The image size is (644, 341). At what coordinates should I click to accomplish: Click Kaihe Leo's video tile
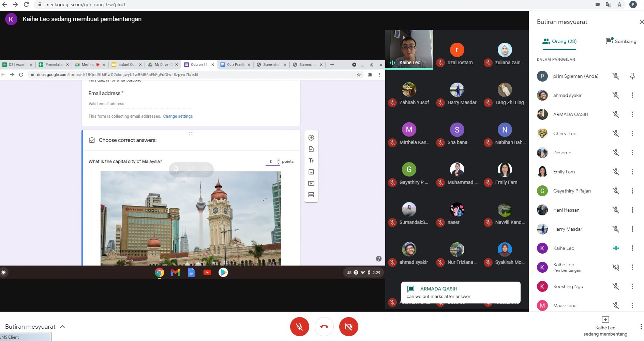(409, 49)
